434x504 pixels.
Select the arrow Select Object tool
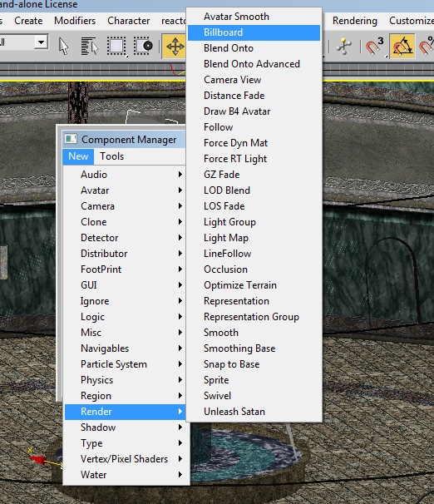[x=64, y=47]
